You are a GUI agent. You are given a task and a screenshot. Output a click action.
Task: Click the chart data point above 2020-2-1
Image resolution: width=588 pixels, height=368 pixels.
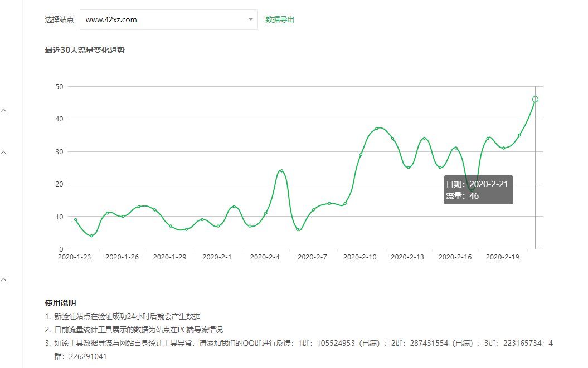218,226
